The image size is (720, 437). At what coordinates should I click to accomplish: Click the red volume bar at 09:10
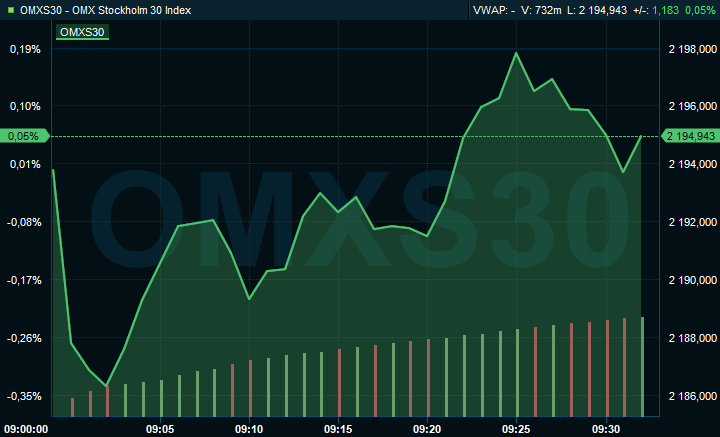click(250, 388)
